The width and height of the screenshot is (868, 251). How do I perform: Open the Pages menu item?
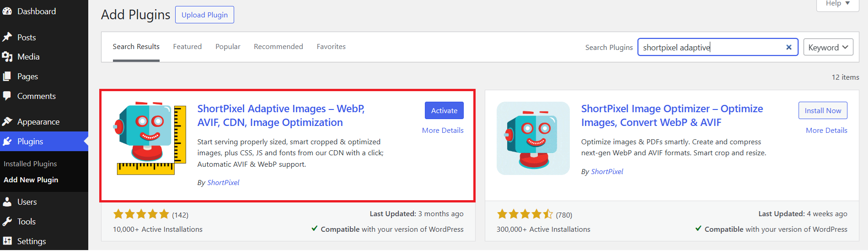44,76
